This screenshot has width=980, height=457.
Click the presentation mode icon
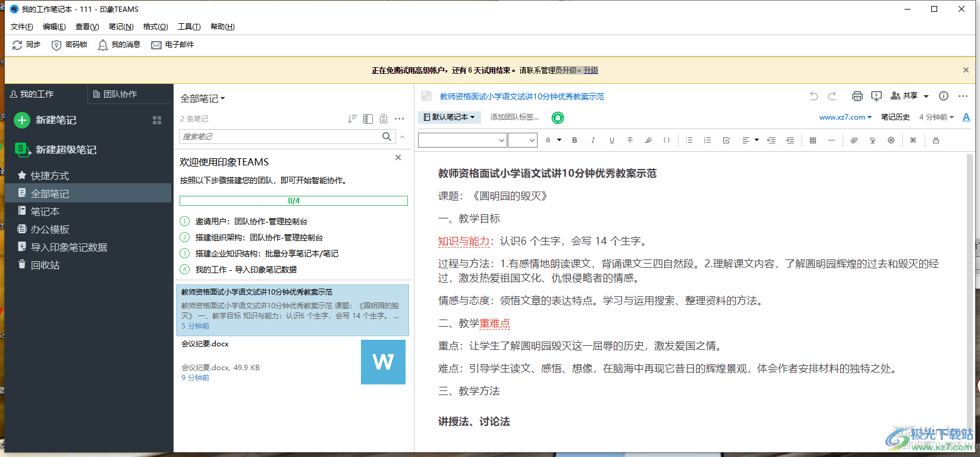pos(877,96)
